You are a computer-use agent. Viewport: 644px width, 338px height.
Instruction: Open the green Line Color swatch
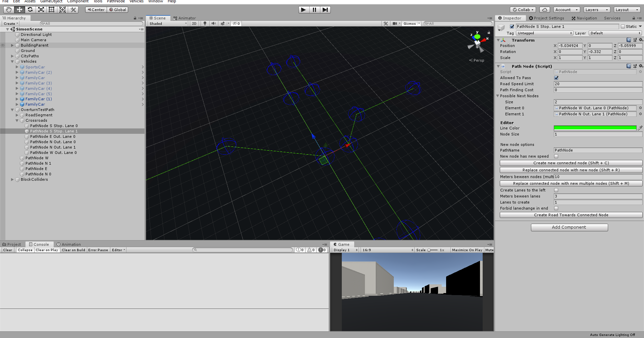(x=595, y=128)
